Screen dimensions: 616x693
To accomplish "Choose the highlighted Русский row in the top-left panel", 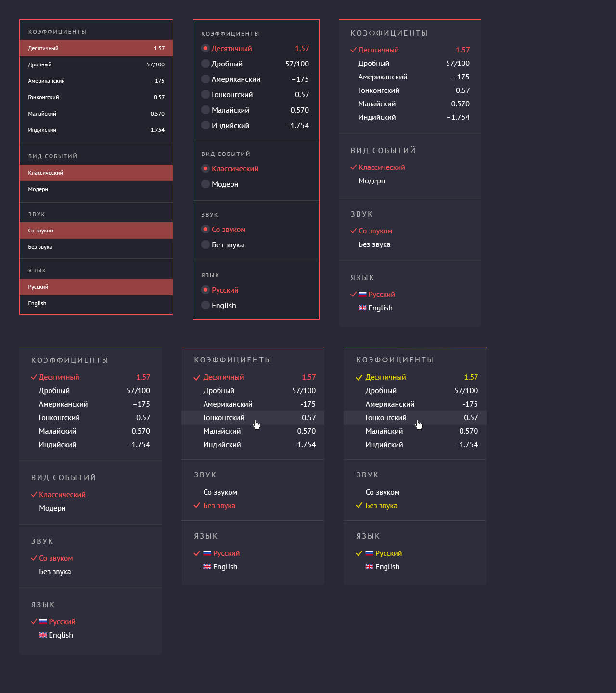I will [x=96, y=287].
